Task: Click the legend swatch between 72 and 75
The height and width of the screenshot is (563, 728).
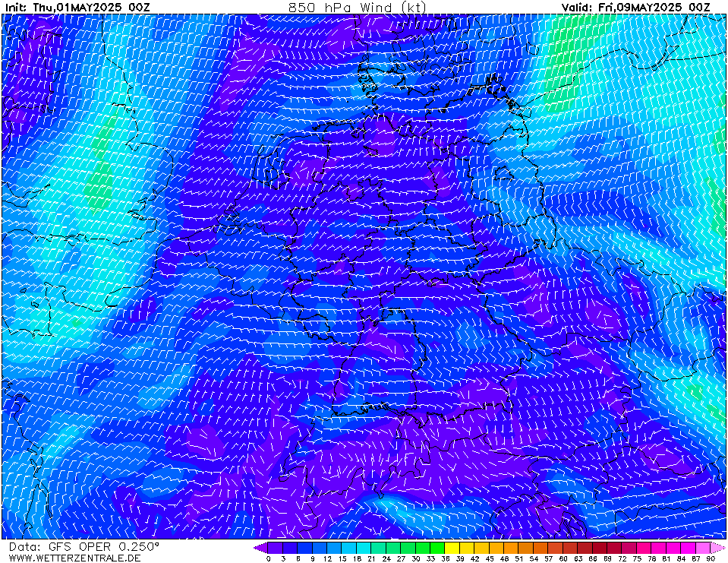Action: click(629, 548)
